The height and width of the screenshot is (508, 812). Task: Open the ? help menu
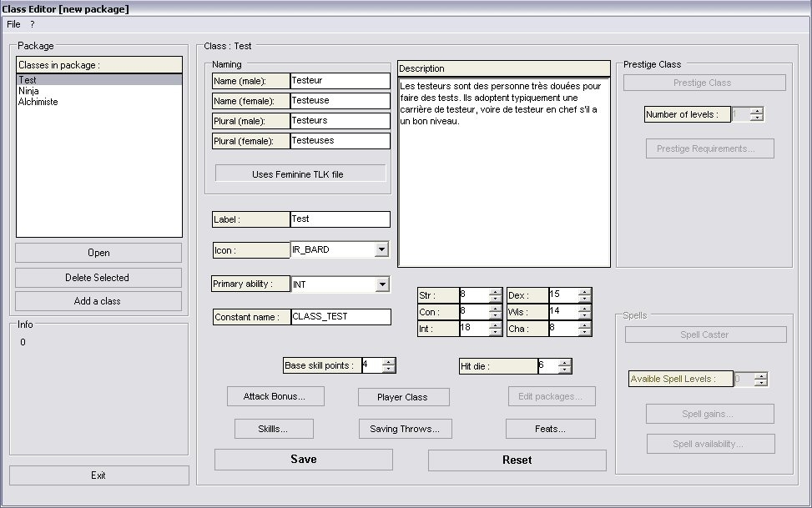point(32,24)
